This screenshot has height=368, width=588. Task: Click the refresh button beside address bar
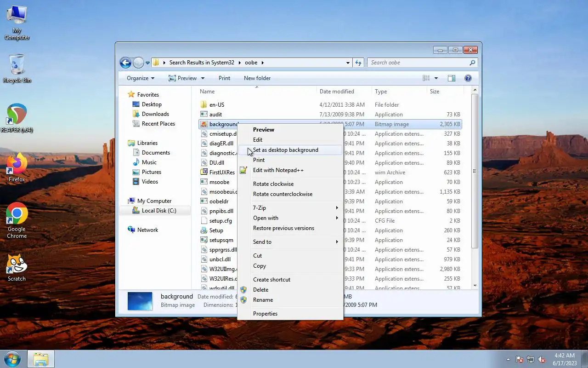[358, 63]
